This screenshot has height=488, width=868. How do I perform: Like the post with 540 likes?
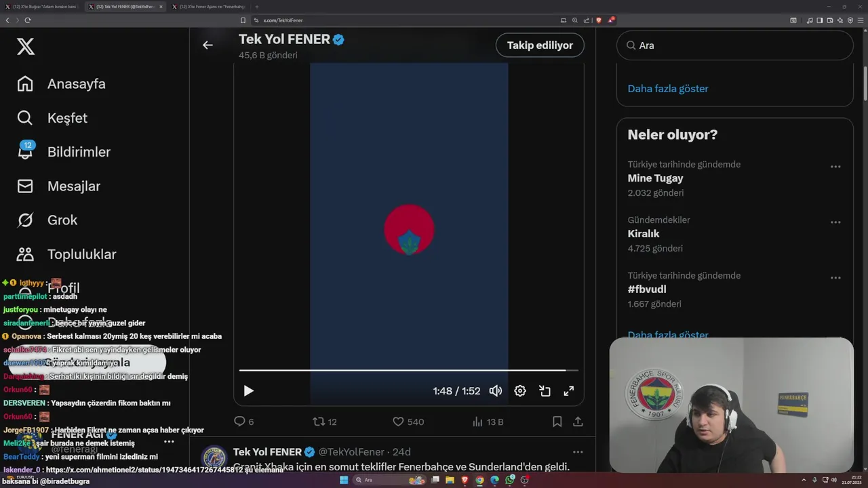(x=408, y=422)
